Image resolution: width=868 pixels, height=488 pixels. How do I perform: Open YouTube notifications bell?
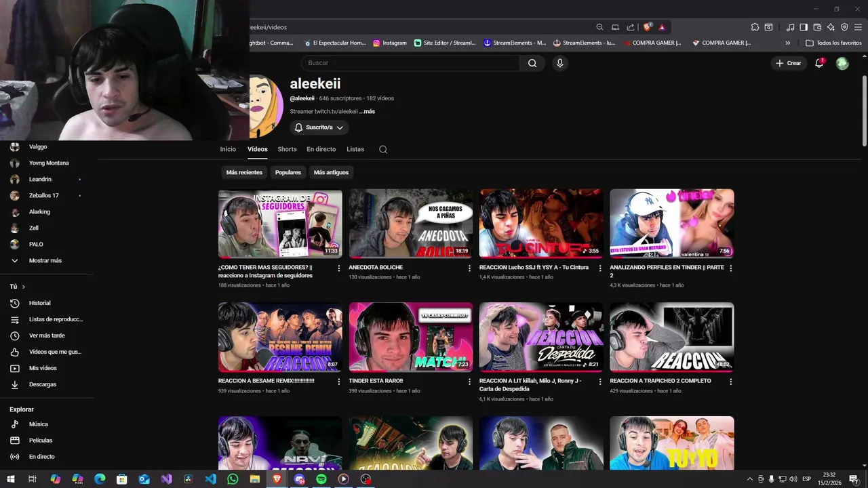(x=819, y=63)
